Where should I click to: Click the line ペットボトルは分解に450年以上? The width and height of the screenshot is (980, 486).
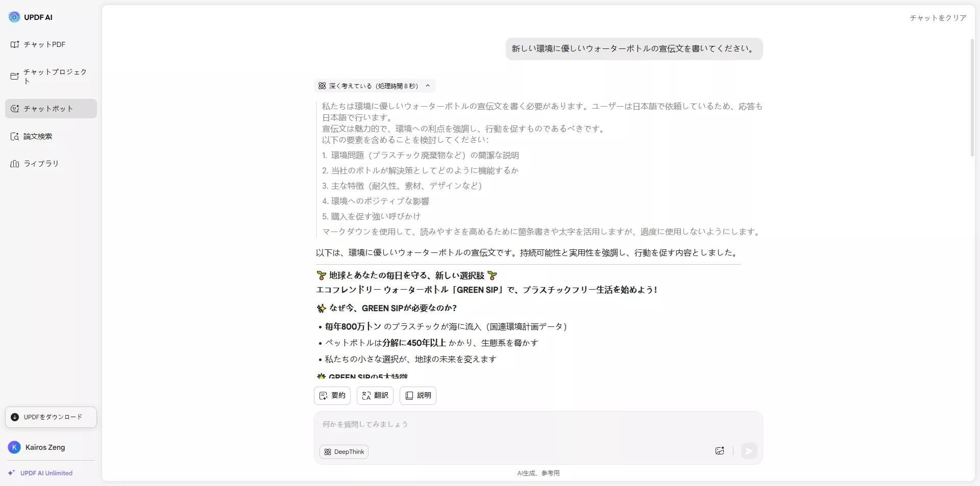pyautogui.click(x=432, y=343)
